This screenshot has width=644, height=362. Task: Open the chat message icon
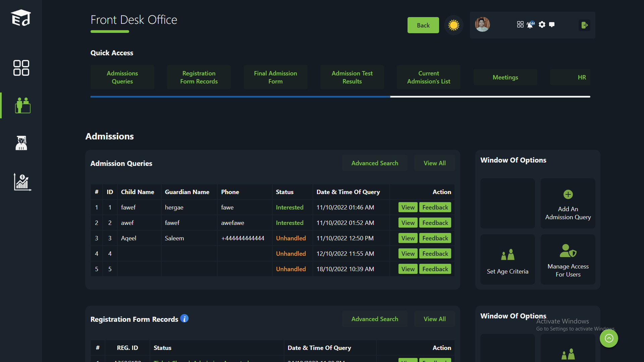(x=552, y=25)
